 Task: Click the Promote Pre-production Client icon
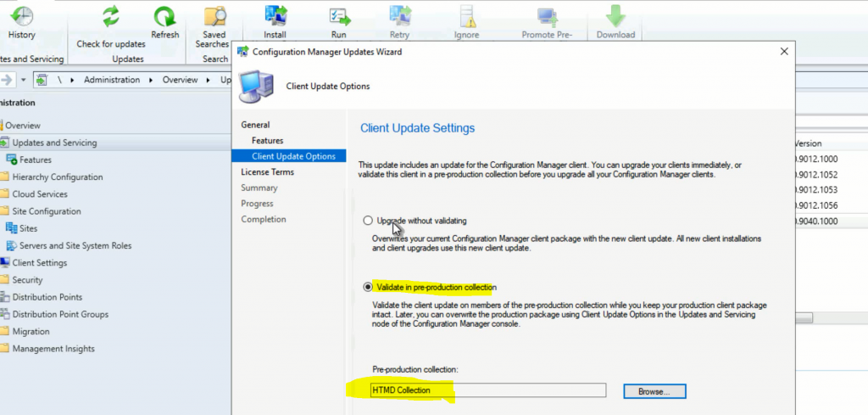(x=547, y=16)
